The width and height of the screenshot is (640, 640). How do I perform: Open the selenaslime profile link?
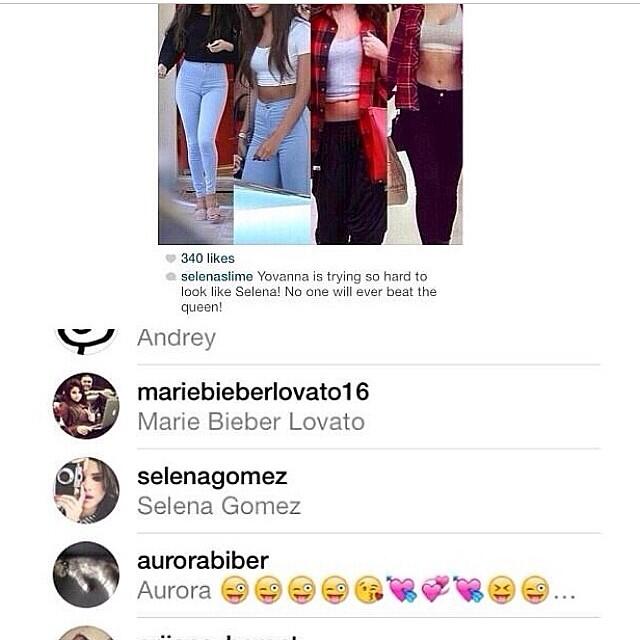[x=217, y=277]
